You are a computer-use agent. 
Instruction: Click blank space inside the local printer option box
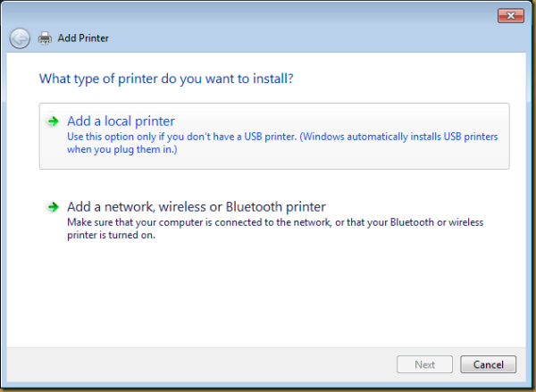pyautogui.click(x=357, y=161)
